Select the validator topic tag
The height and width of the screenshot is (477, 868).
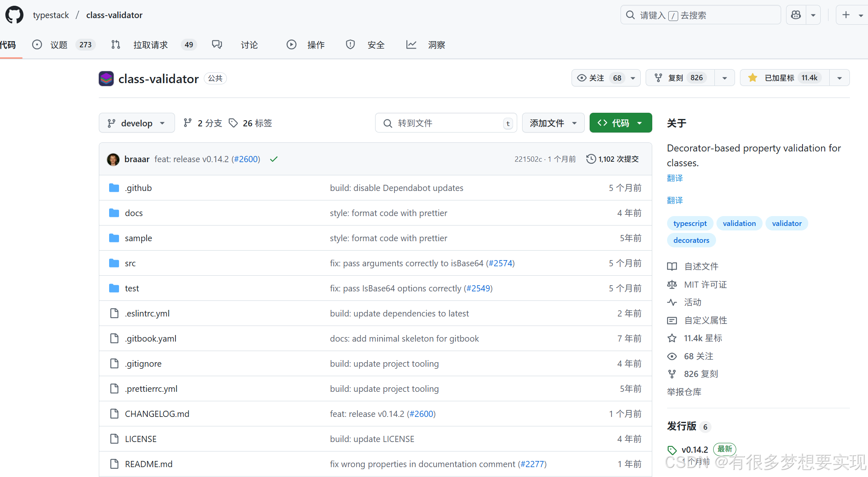coord(786,223)
